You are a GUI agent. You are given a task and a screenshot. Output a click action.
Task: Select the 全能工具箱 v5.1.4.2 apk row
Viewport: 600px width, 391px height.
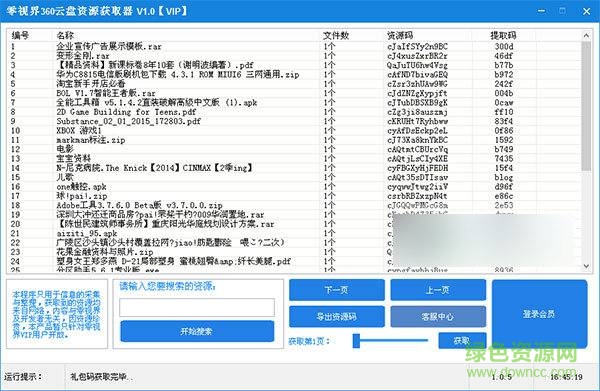295,103
